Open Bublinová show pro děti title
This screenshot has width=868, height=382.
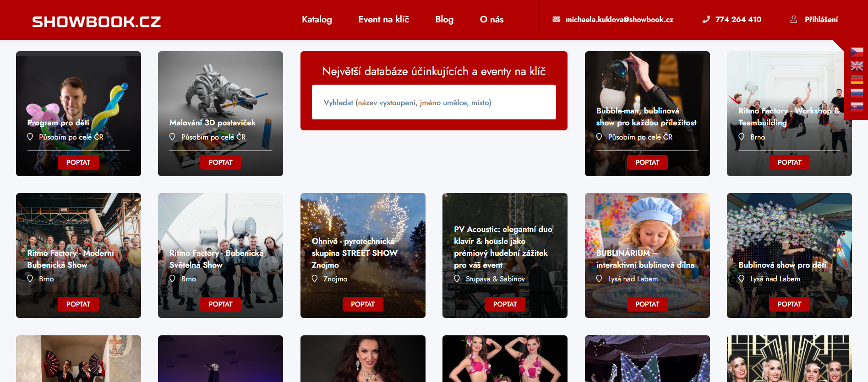coord(782,265)
